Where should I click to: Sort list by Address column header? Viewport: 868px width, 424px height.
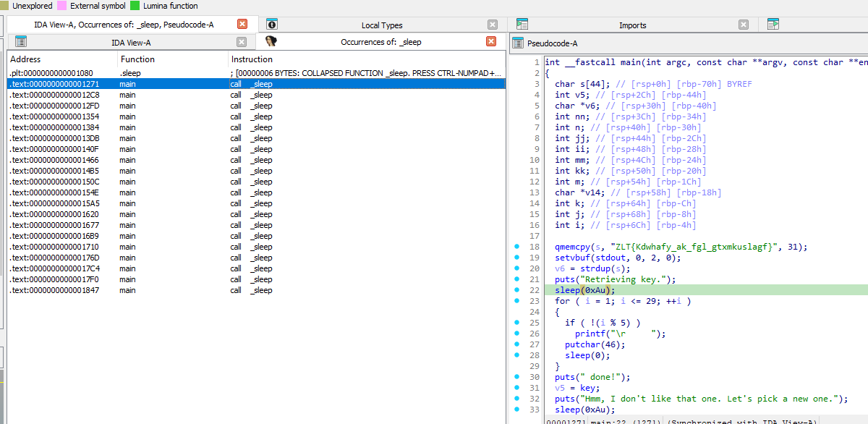click(x=26, y=59)
